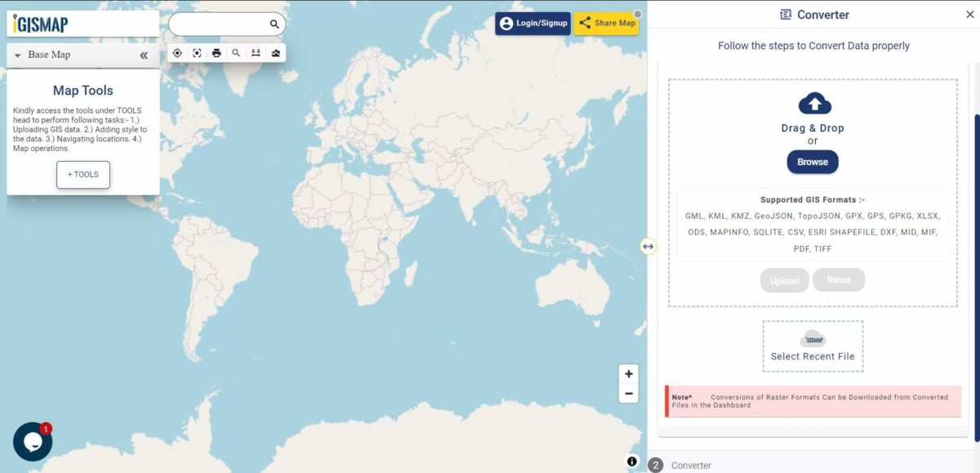The width and height of the screenshot is (980, 473).
Task: Expand the Base Map dropdown arrow
Action: click(x=18, y=55)
